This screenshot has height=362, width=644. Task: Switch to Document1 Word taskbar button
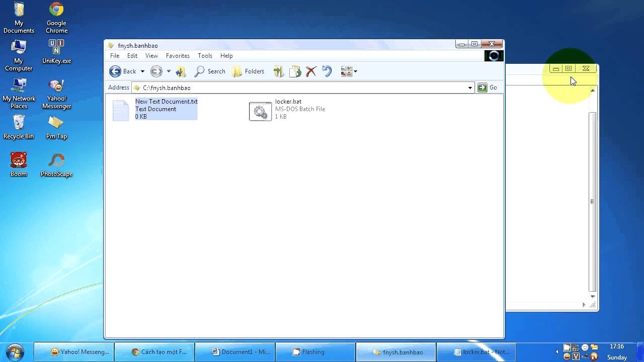click(x=235, y=352)
